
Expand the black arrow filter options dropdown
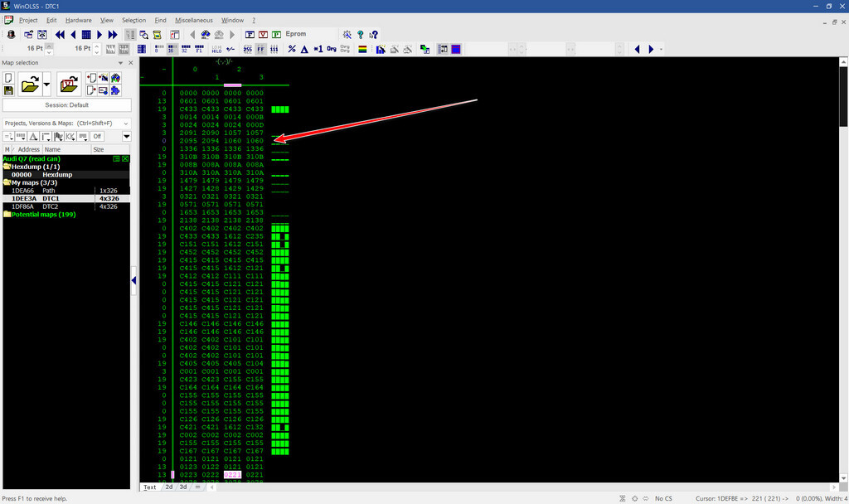pos(126,137)
